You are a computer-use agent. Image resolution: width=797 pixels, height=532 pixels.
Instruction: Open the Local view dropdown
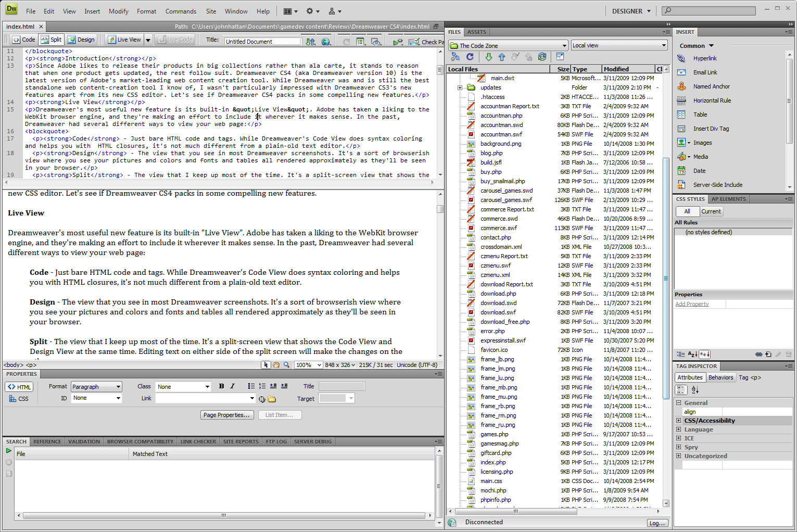(619, 45)
